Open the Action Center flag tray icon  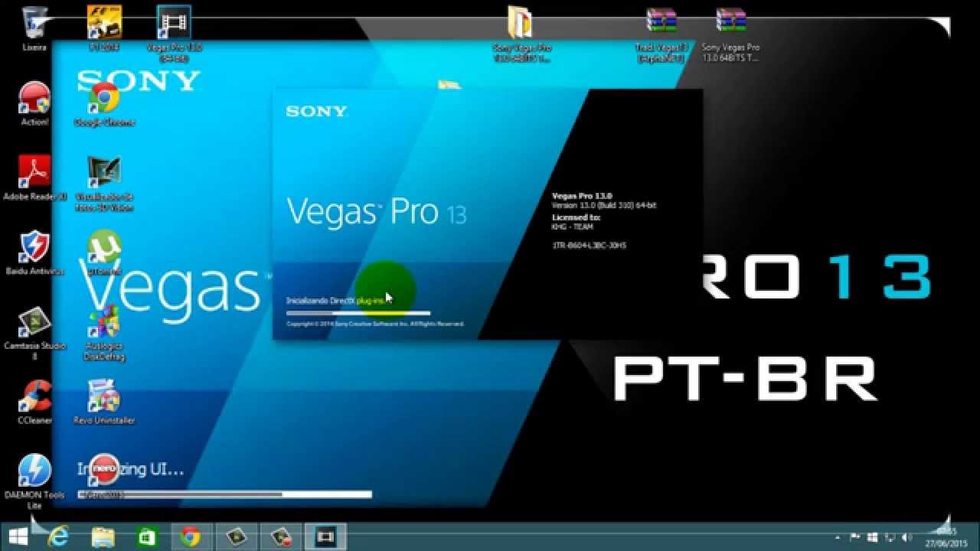click(x=854, y=537)
